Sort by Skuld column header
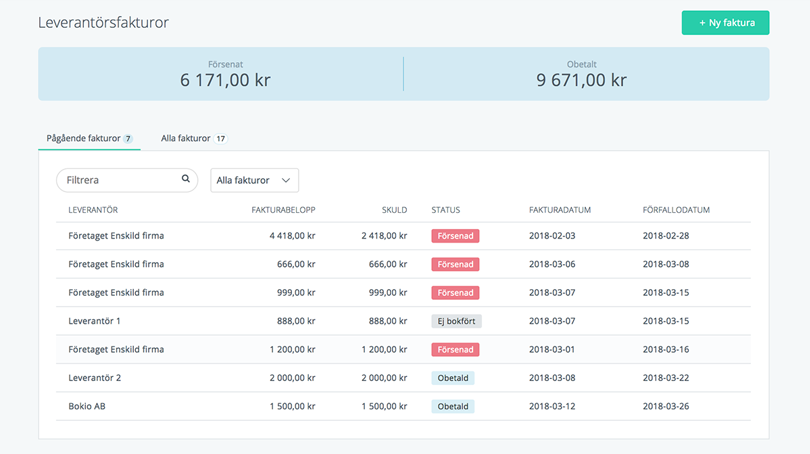This screenshot has width=810, height=454. (x=394, y=210)
